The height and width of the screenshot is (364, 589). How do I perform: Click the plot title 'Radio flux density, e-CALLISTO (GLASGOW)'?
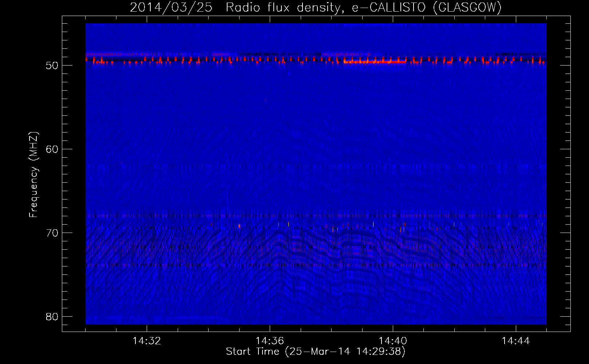pyautogui.click(x=364, y=7)
